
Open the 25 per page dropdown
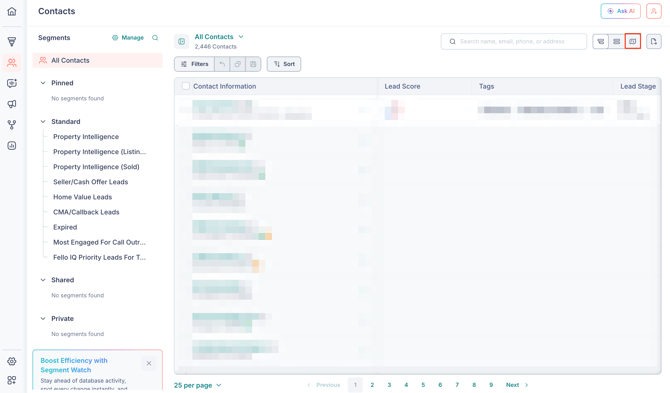[198, 385]
